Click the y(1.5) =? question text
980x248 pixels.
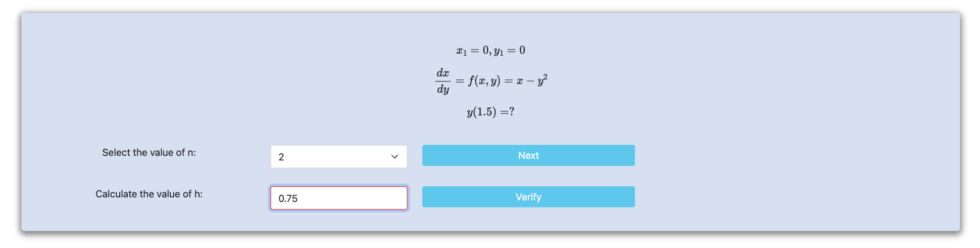click(491, 111)
